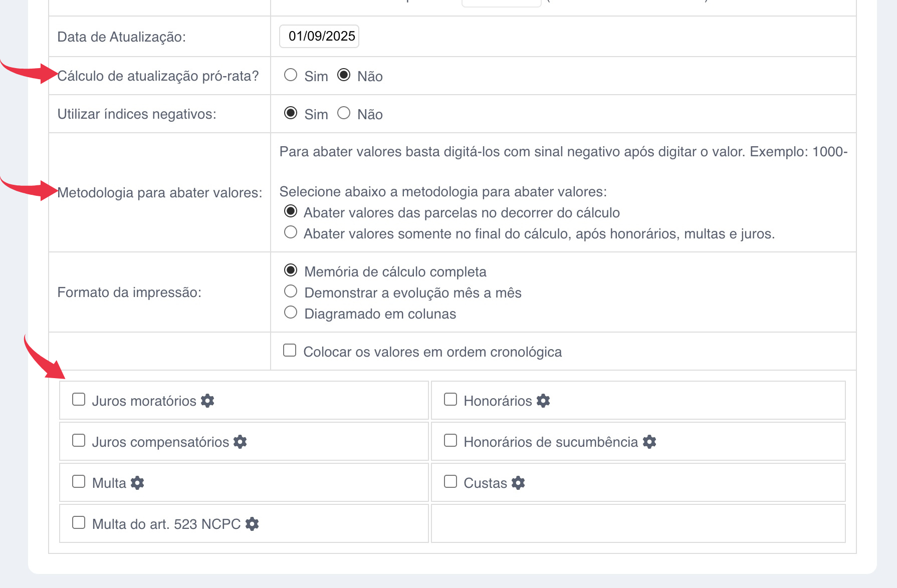Screen dimensions: 897x588
Task: Open Honorários de sucumbência gear settings
Action: point(649,442)
